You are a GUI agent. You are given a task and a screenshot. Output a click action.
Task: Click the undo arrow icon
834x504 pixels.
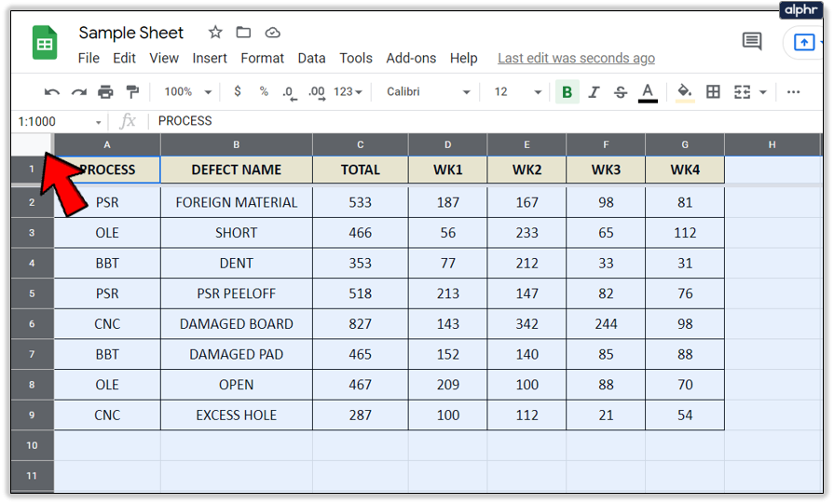[x=52, y=92]
